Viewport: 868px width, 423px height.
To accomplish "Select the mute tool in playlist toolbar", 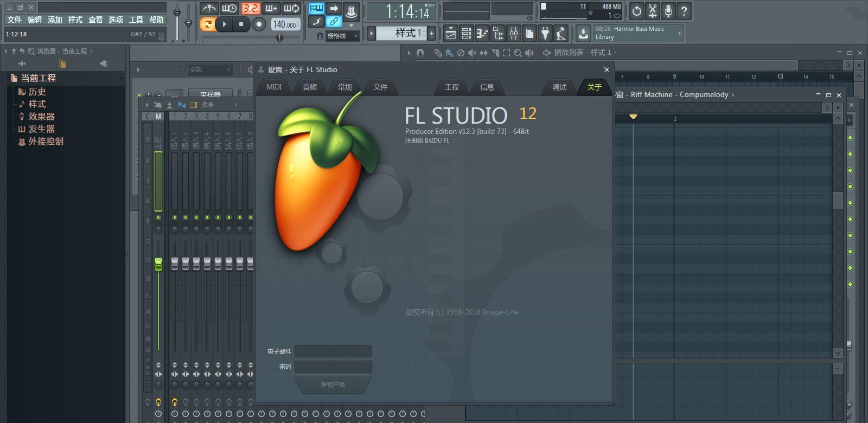I will [472, 53].
